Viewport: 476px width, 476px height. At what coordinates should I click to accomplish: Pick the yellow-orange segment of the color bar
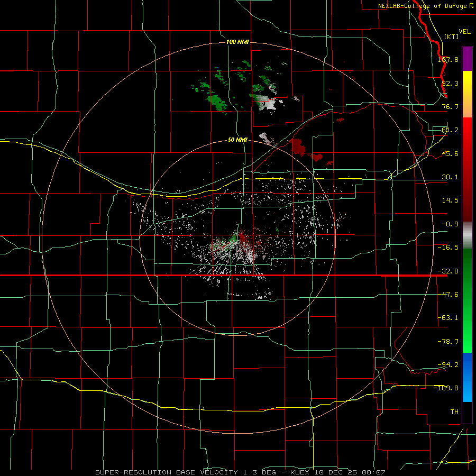(x=467, y=94)
